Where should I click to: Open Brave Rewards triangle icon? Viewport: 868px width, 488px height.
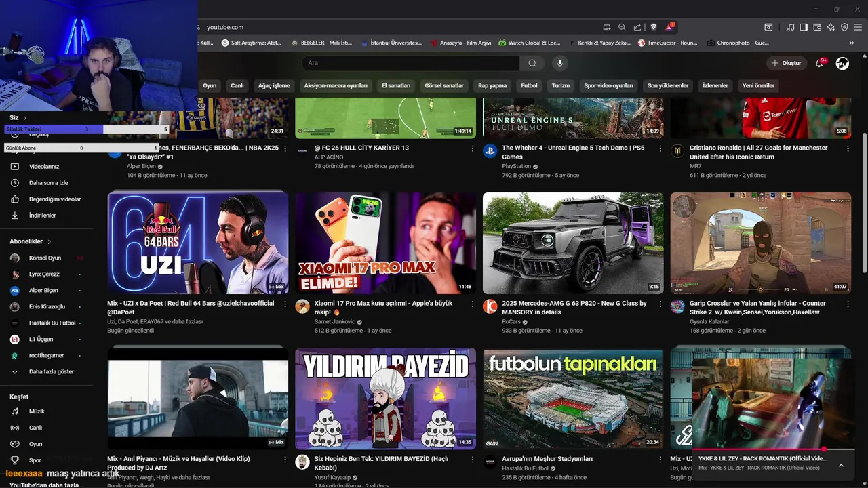click(x=670, y=27)
